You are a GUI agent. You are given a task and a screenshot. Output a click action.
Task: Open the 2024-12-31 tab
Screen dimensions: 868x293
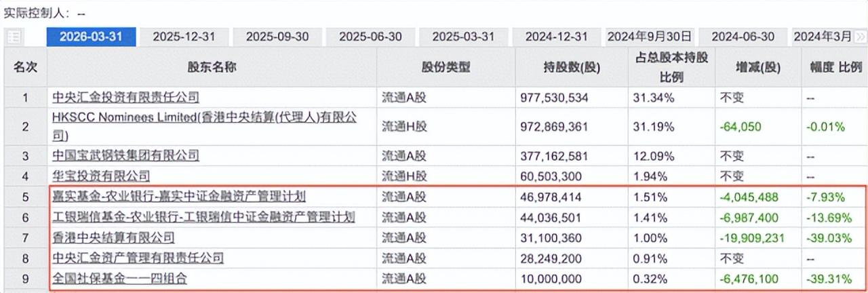557,37
